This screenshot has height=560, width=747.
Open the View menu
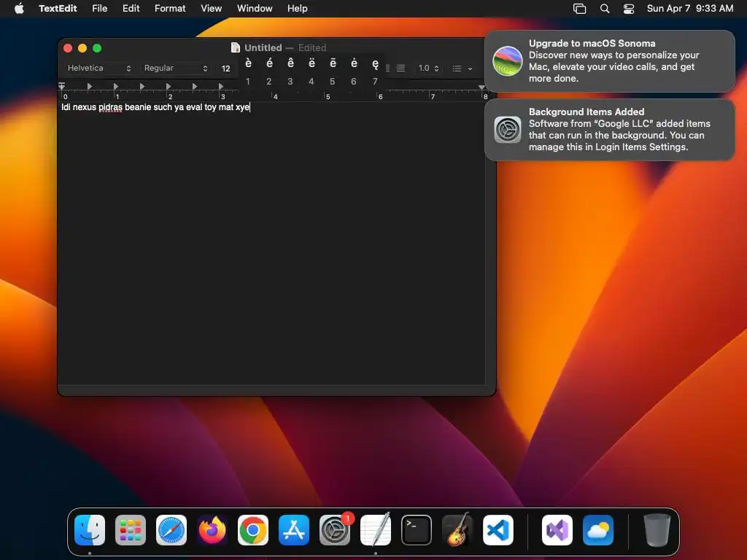click(211, 8)
